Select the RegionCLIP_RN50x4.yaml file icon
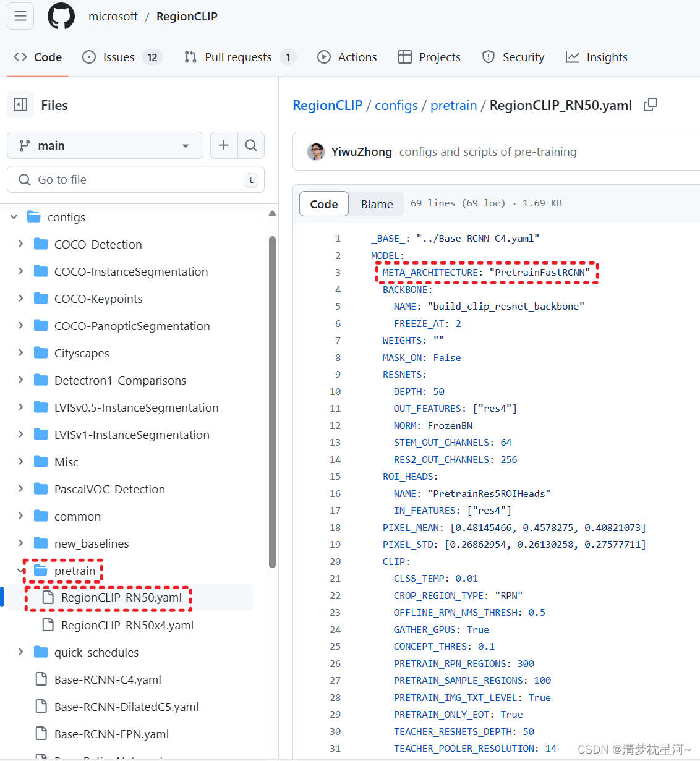Image resolution: width=700 pixels, height=761 pixels. click(48, 625)
